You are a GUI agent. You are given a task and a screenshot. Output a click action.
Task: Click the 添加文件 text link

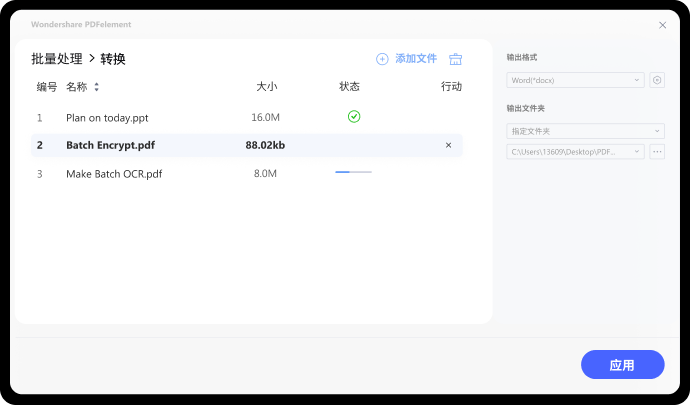pyautogui.click(x=416, y=59)
